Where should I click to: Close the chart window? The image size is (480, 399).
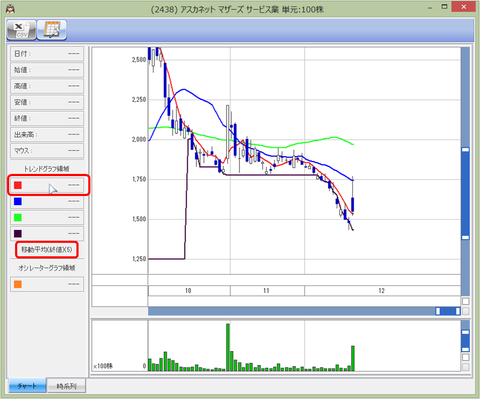click(464, 7)
